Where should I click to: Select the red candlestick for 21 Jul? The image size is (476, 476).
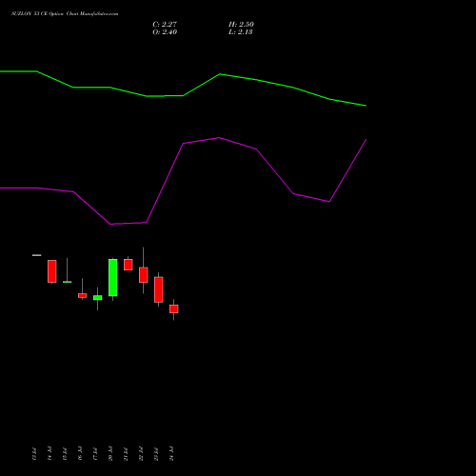click(x=128, y=265)
